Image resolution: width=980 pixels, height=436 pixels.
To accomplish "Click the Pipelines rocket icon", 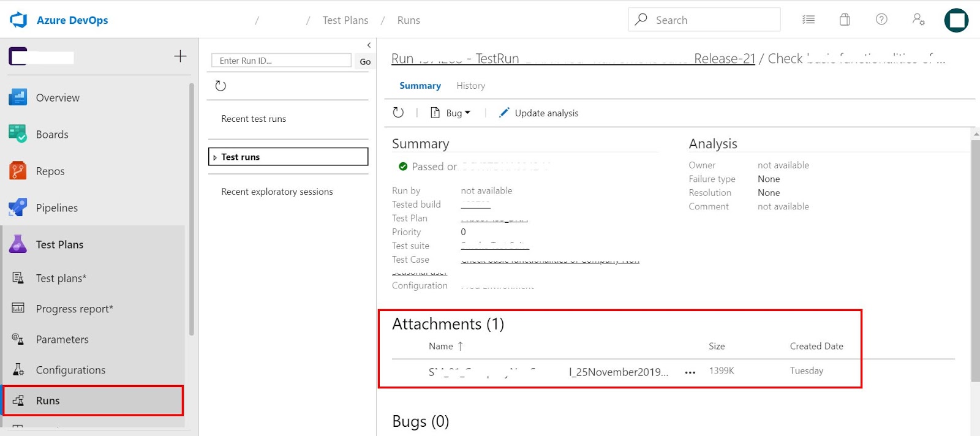I will 18,207.
